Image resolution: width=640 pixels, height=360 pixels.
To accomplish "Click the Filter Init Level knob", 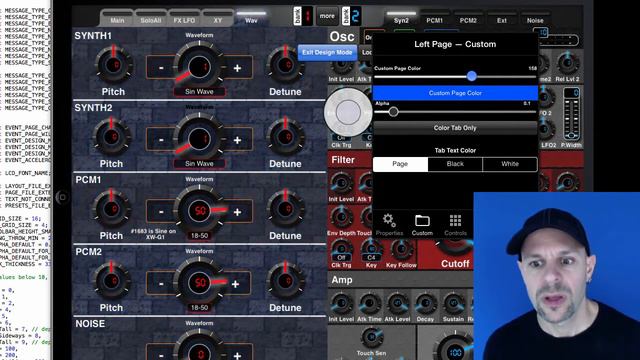I will click(x=341, y=183).
